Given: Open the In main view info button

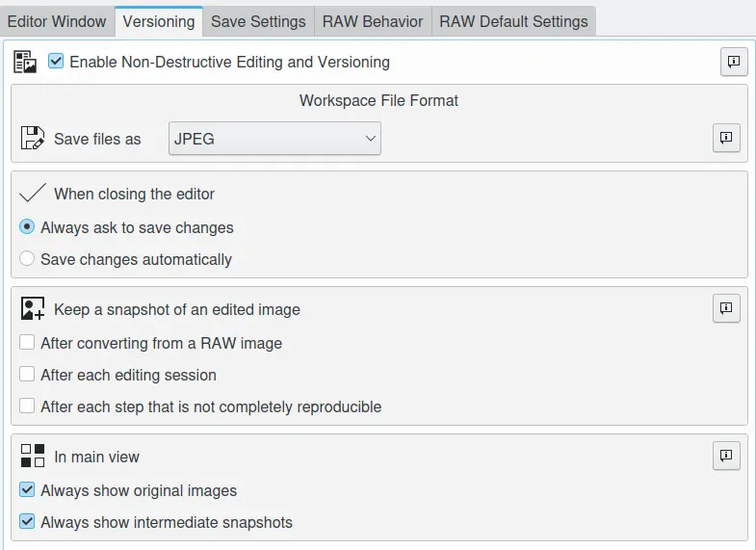Looking at the screenshot, I should click(x=726, y=456).
